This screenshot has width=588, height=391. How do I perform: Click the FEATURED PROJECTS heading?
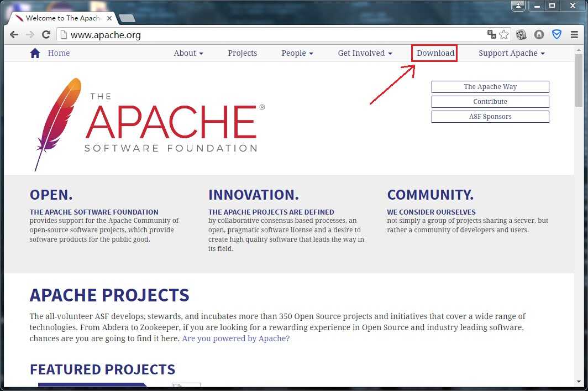(x=102, y=369)
